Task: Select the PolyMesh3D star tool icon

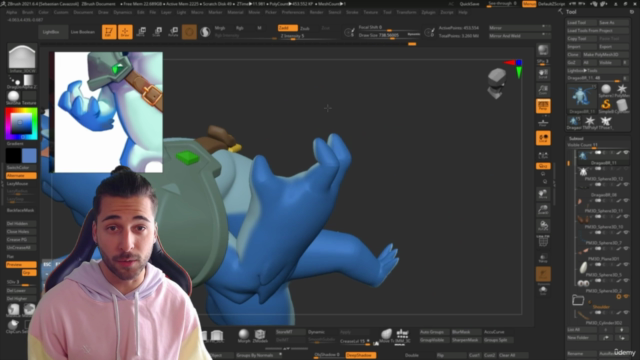Action: tap(622, 90)
